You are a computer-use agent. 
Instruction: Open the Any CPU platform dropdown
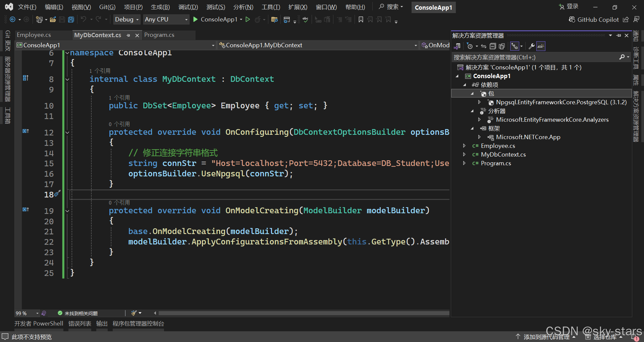(166, 20)
